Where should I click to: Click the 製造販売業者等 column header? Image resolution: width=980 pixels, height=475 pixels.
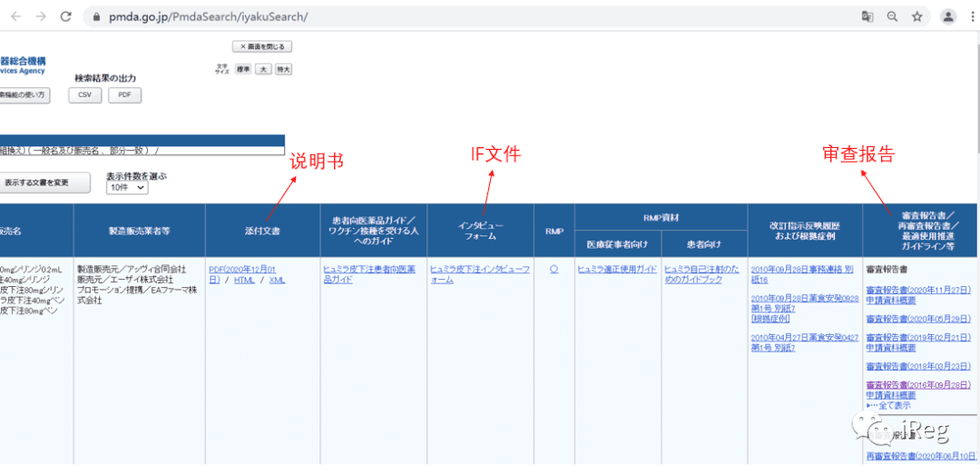pyautogui.click(x=140, y=231)
